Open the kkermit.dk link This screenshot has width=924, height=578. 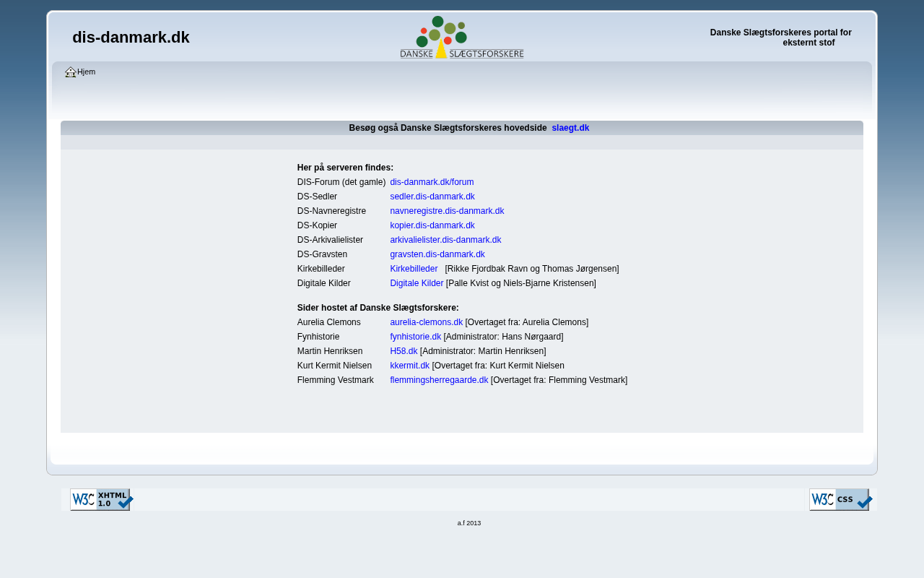409,366
